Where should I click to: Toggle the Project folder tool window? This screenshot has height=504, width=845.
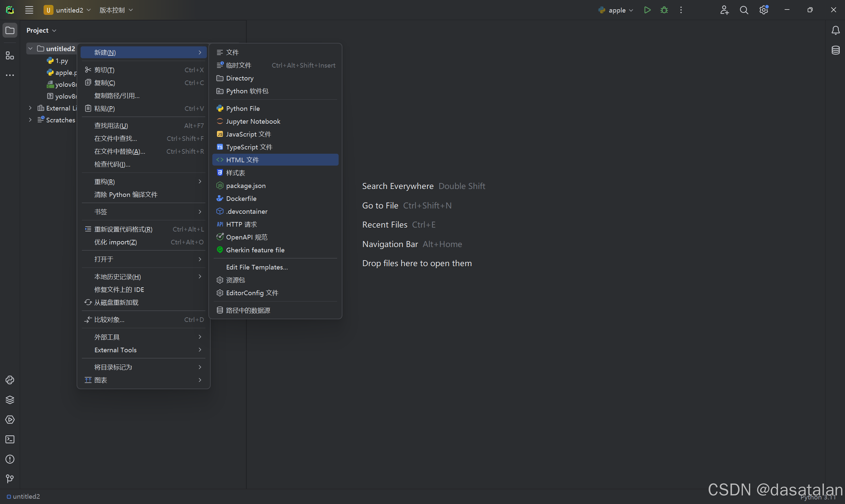pyautogui.click(x=10, y=30)
